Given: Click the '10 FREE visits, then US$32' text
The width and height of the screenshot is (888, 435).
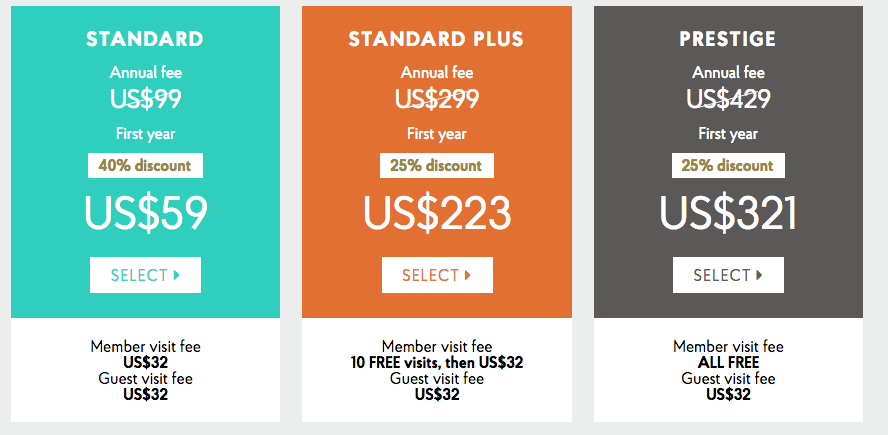Looking at the screenshot, I should click(437, 363).
